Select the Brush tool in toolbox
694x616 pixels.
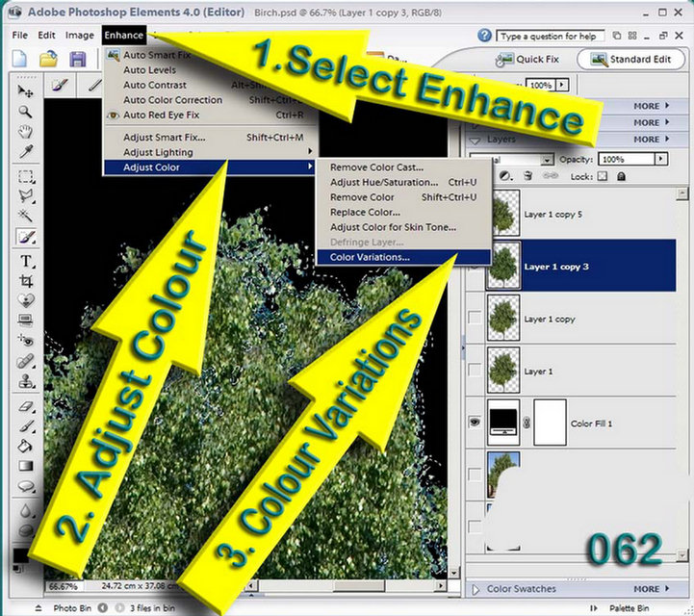27,426
